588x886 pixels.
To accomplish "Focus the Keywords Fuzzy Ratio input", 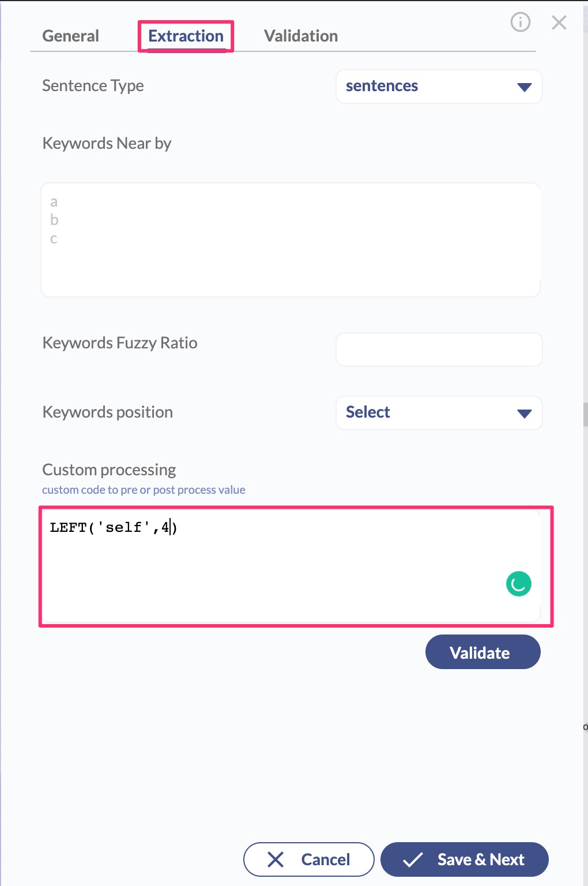I will [439, 350].
